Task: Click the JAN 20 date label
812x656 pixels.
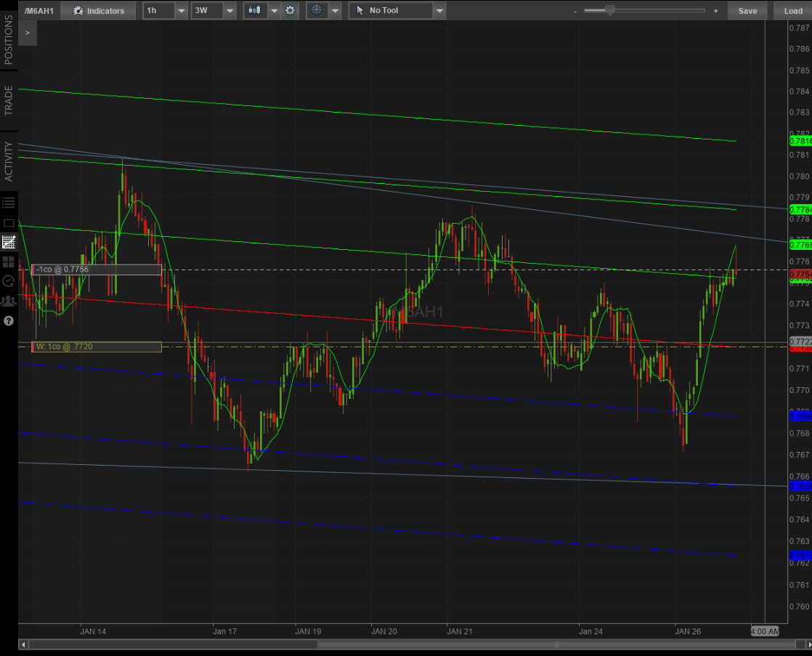Action: [384, 631]
